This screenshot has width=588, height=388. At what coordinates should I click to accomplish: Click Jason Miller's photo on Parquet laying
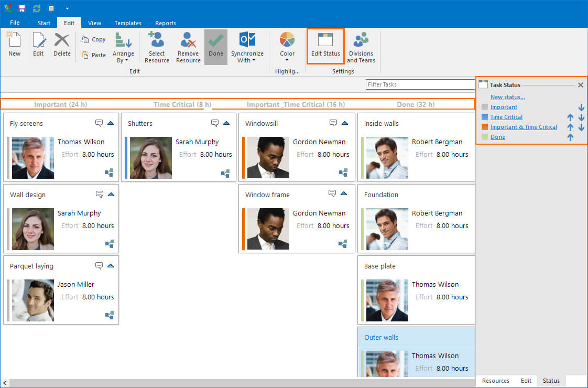33,300
